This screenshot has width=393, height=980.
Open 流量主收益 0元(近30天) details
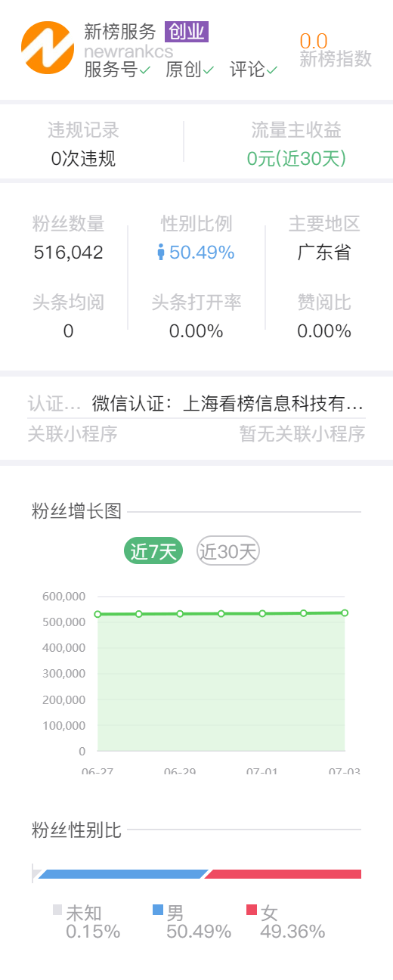tap(296, 159)
